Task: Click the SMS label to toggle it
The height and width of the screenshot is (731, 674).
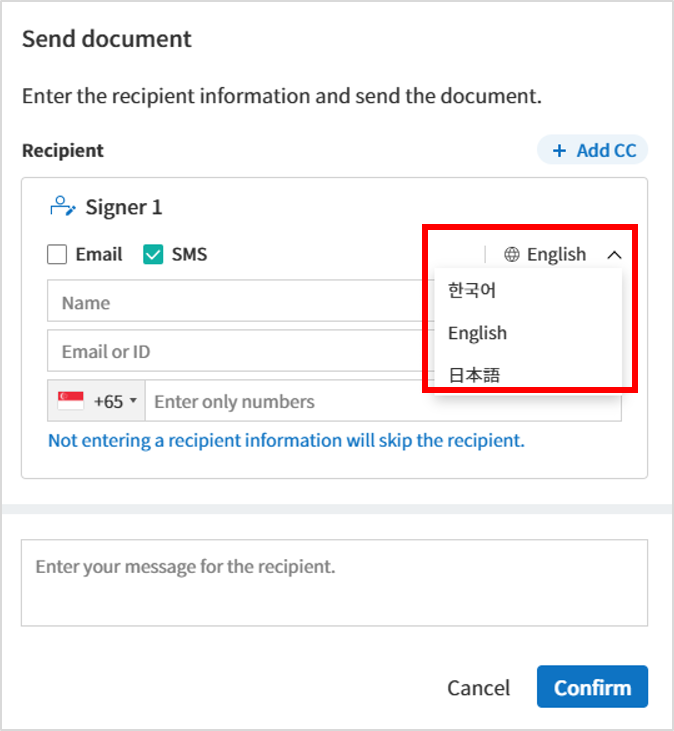Action: click(x=189, y=255)
